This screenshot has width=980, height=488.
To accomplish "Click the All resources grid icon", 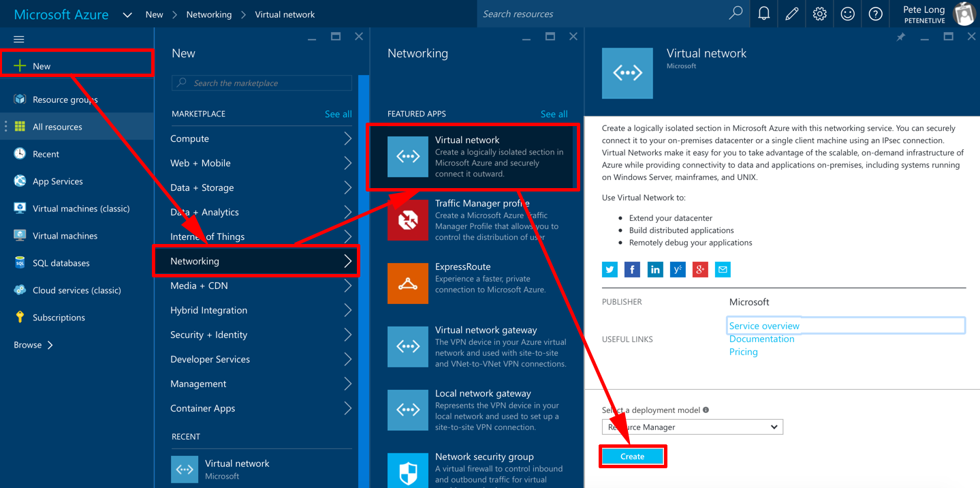I will (x=20, y=127).
